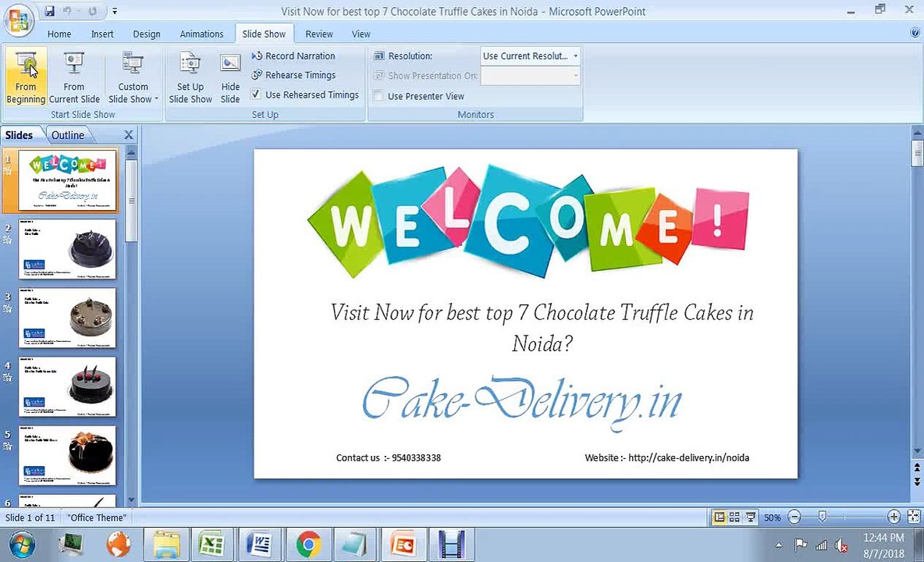This screenshot has height=562, width=924.
Task: Switch to Slide Sorter view icon
Action: point(734,518)
